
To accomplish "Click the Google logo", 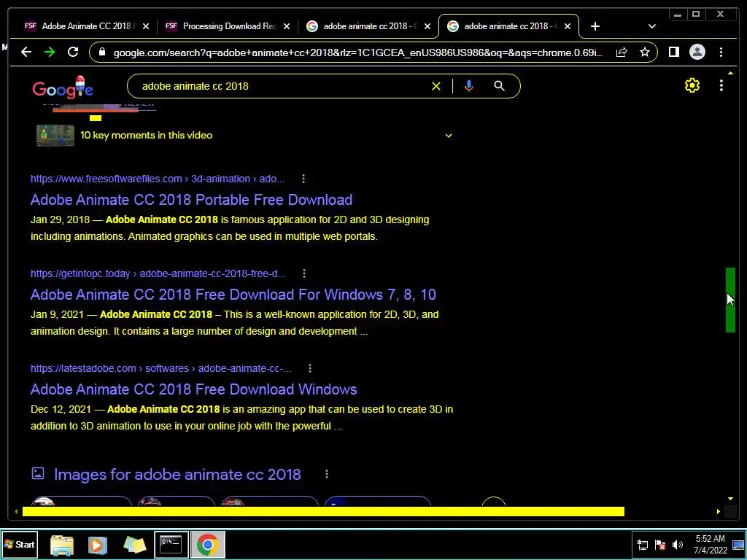I will click(x=63, y=87).
